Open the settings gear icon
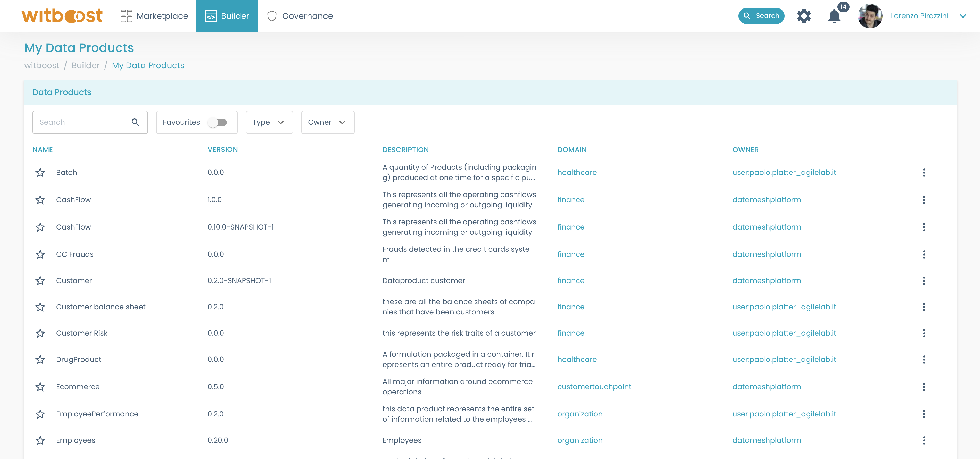 tap(804, 16)
